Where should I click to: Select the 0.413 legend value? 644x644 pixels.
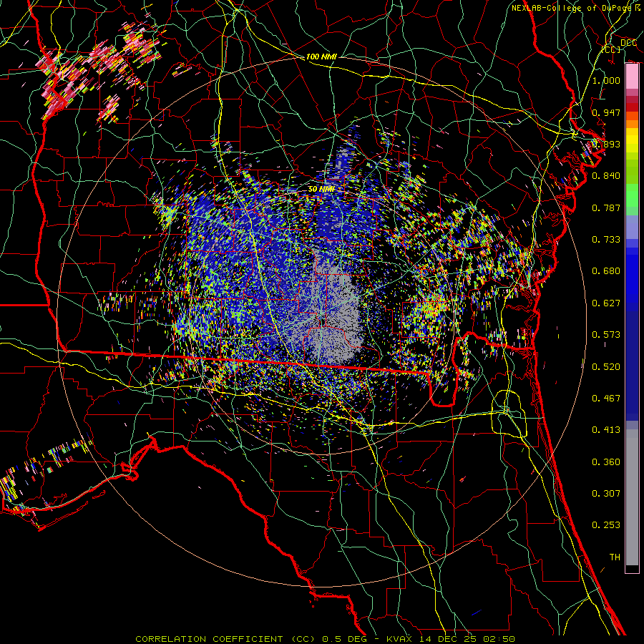tap(606, 430)
